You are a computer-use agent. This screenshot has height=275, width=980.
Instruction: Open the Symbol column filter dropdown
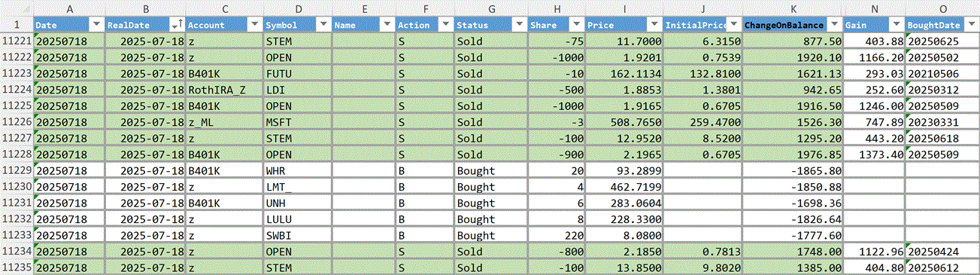tap(322, 25)
